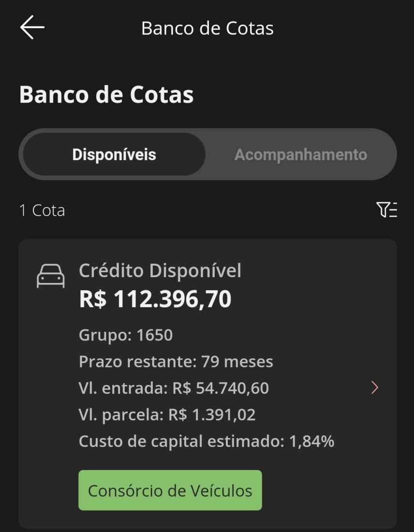Tap the Grupo: 1650 line
414x532 pixels.
[126, 335]
